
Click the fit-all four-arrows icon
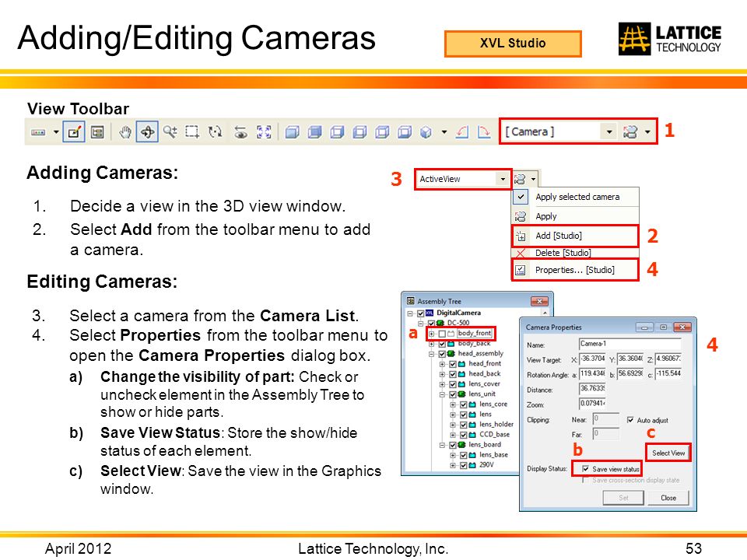(x=264, y=132)
